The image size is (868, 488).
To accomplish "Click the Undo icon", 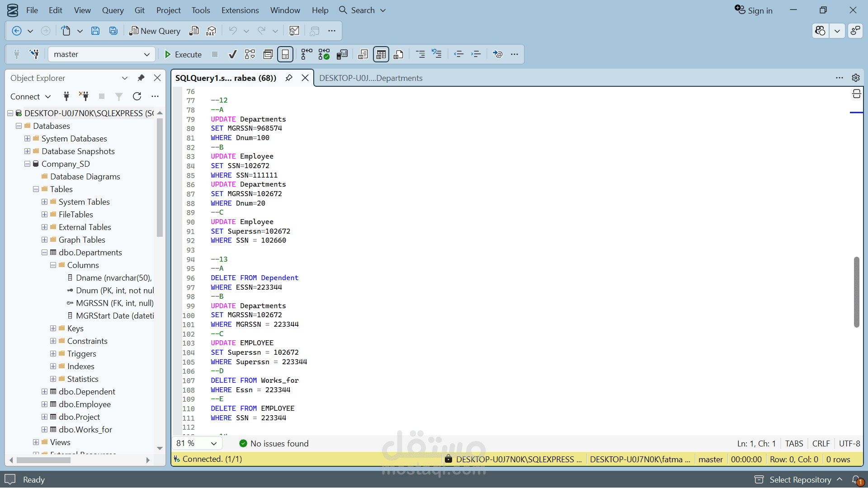I will pyautogui.click(x=233, y=31).
